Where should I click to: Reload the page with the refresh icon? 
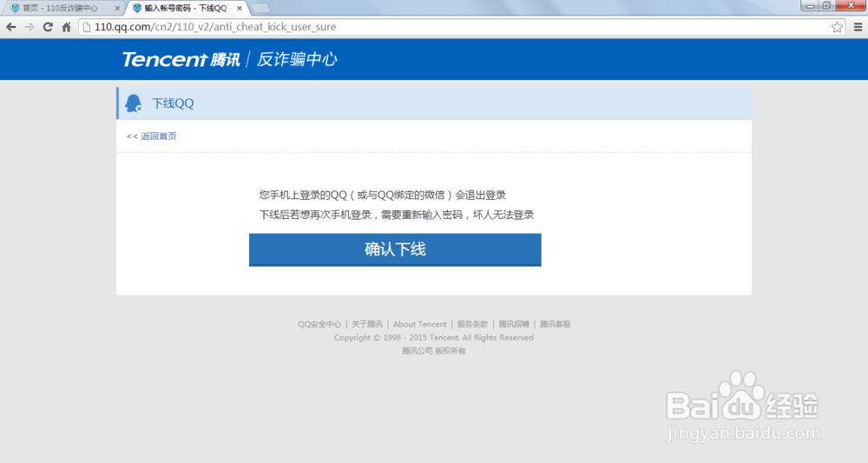[48, 27]
